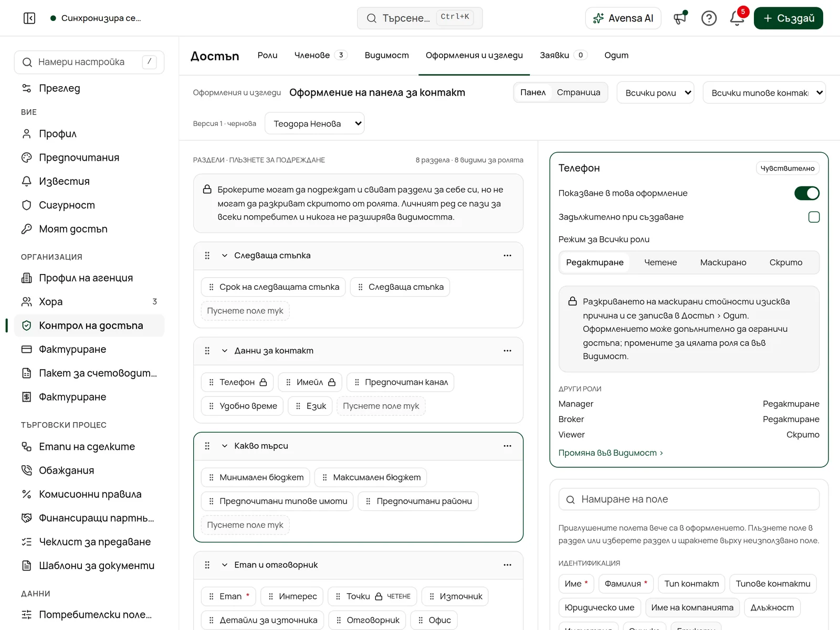This screenshot has width=840, height=630.
Task: Select the Телефон field chip
Action: (237, 382)
